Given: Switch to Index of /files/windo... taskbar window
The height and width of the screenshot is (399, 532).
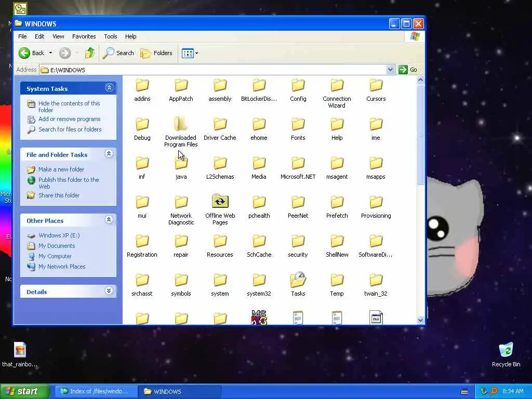Looking at the screenshot, I should [96, 391].
